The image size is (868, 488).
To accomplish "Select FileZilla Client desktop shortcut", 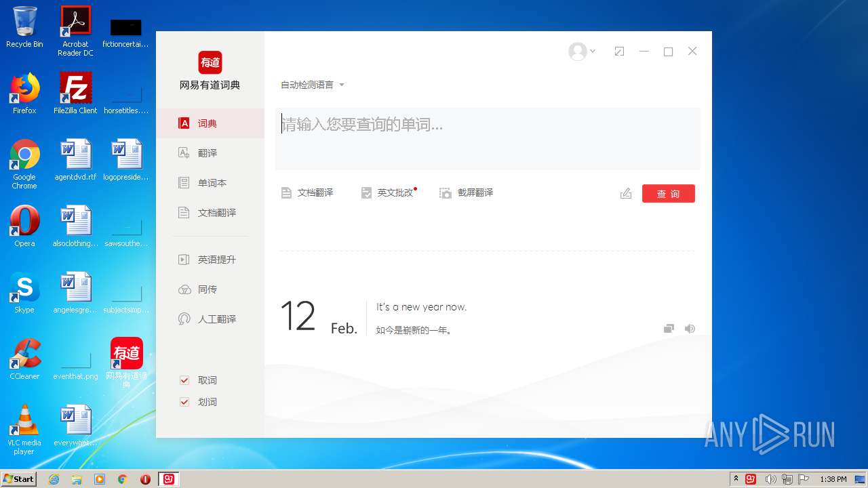I will (x=76, y=94).
